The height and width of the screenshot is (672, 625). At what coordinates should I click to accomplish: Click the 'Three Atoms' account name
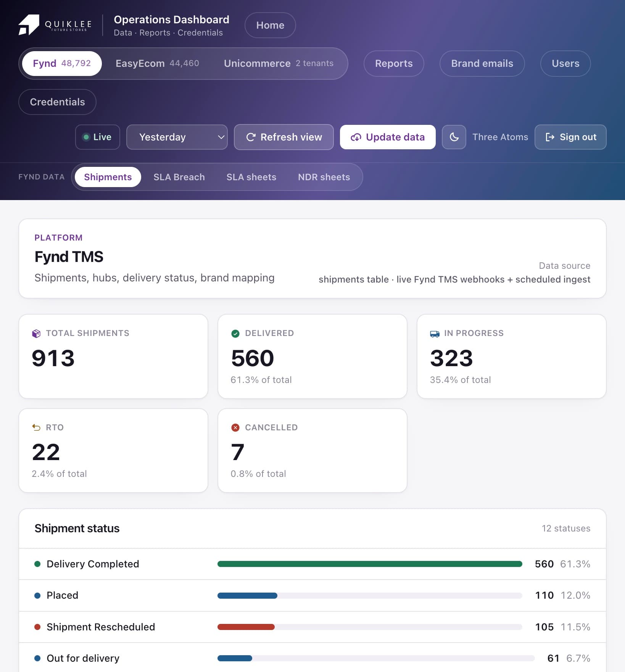coord(500,137)
